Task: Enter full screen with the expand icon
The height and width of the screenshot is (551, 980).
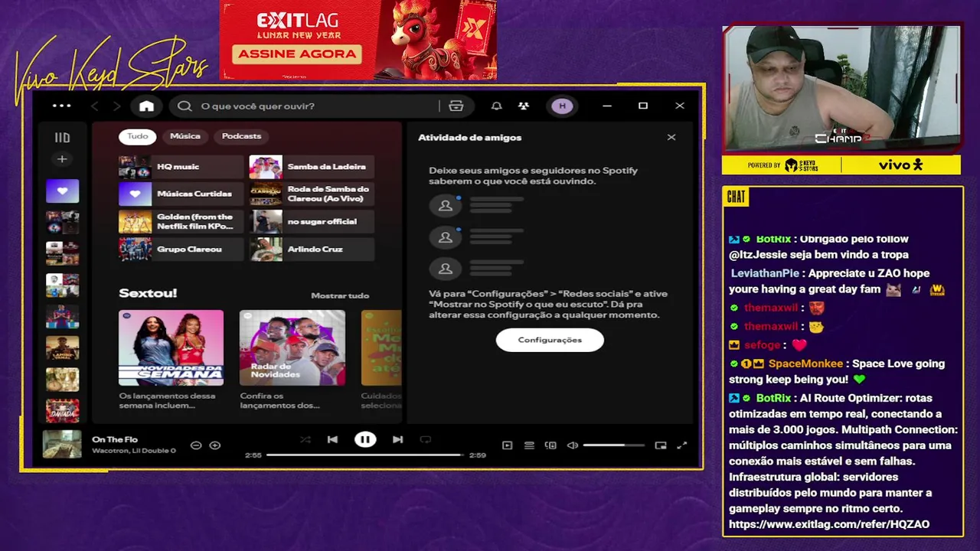Action: click(x=682, y=445)
